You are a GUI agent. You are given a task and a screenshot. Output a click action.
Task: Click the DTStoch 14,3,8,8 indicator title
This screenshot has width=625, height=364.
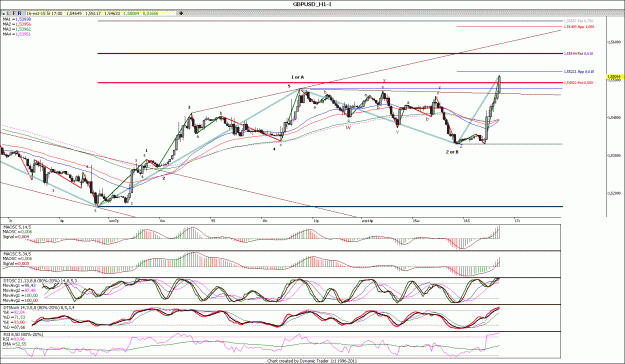click(38, 308)
